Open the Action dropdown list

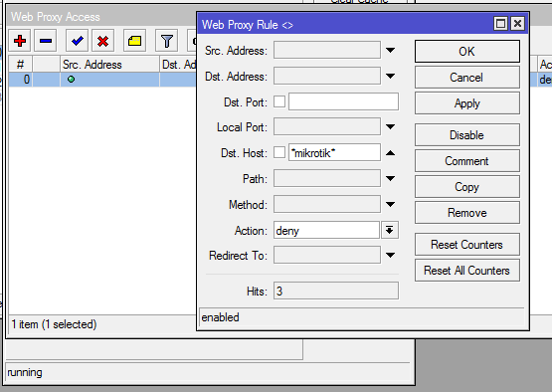(389, 231)
